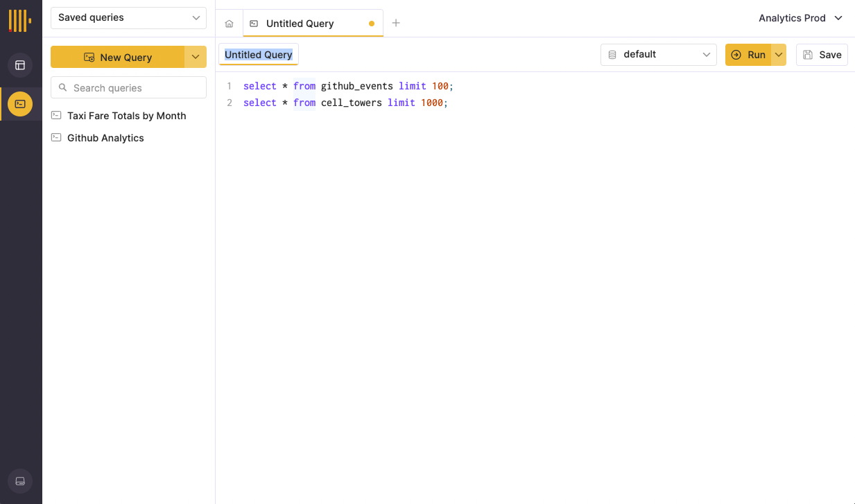
Task: Create a New Query
Action: (x=117, y=58)
